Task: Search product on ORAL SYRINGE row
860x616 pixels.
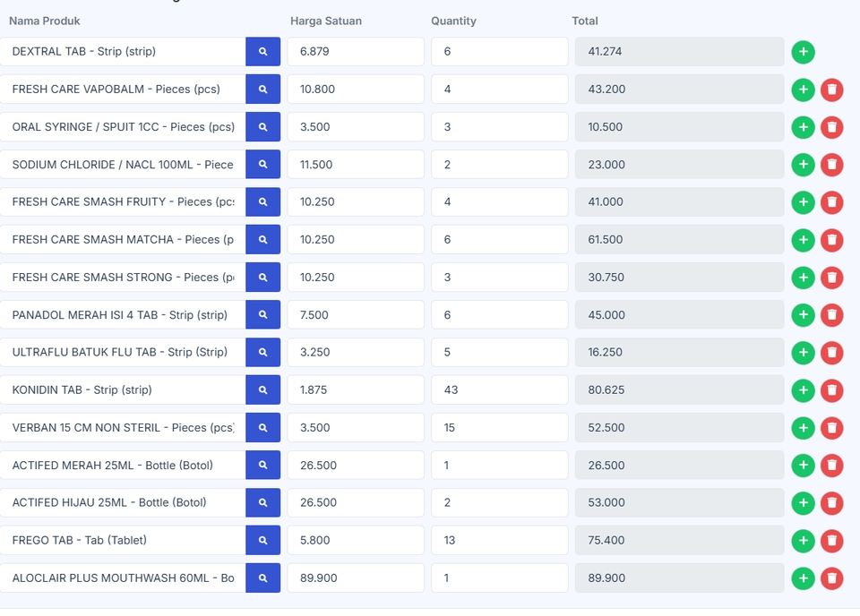Action: point(262,127)
